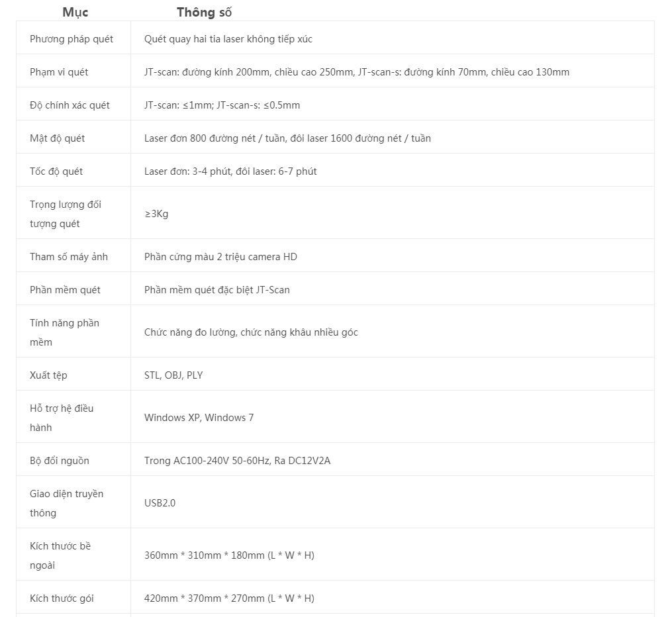The width and height of the screenshot is (672, 617).
Task: Click the "Quét quay hai tia laser" value
Action: (x=228, y=39)
